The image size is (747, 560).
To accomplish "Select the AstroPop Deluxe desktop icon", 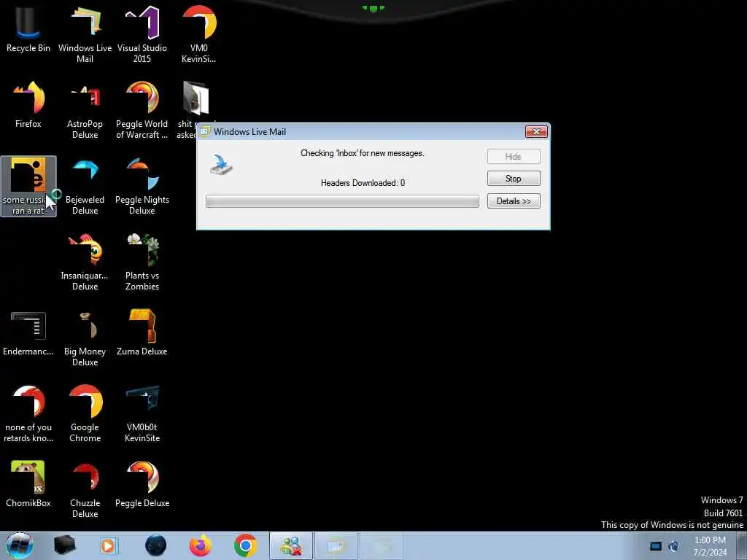I will click(x=85, y=111).
